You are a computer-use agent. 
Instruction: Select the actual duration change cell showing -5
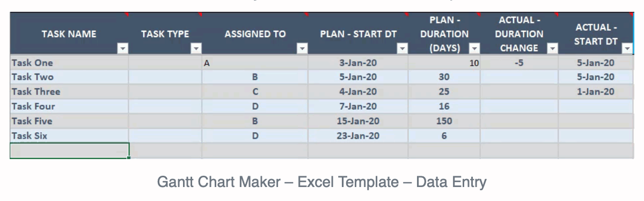(519, 63)
